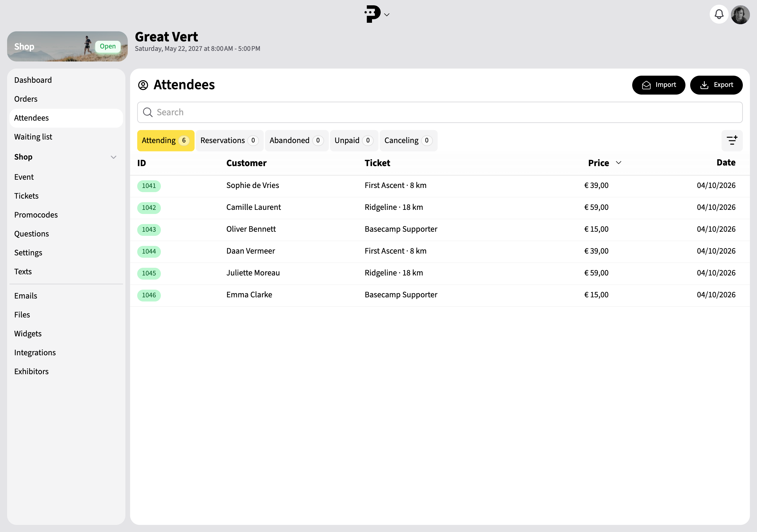
Task: Click the Date column header
Action: [x=726, y=163]
